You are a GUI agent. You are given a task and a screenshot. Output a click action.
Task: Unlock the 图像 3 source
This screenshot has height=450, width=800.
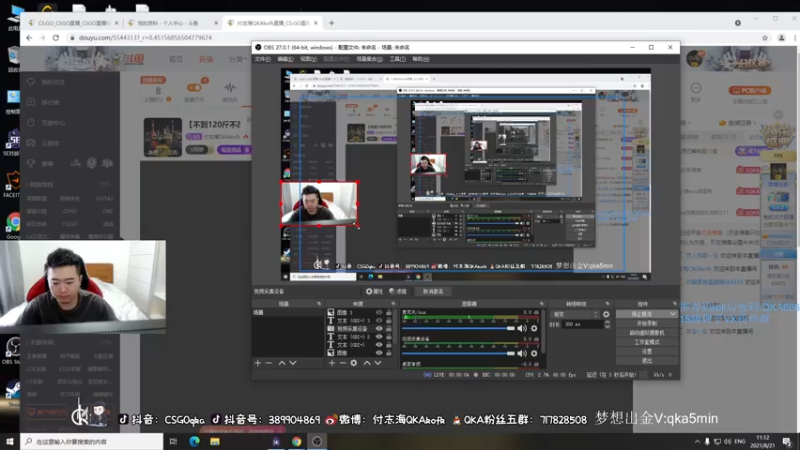(x=389, y=312)
